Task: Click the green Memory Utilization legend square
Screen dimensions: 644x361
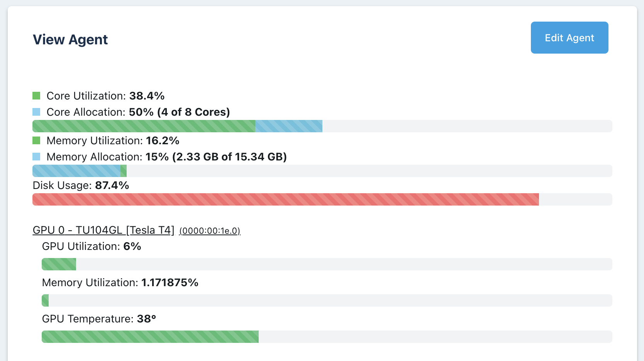Action: 36,140
